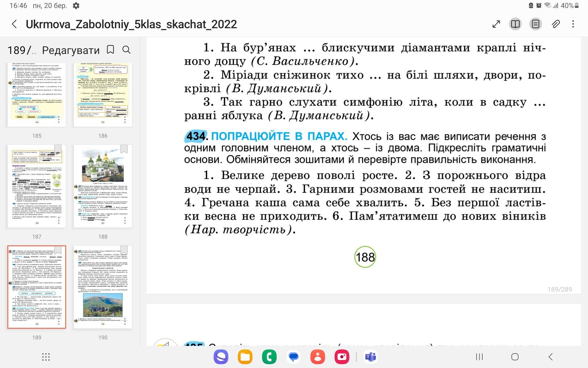Toggle bookmark ribbon on page 188 thumbnail
The height and width of the screenshot is (368, 588).
(124, 149)
